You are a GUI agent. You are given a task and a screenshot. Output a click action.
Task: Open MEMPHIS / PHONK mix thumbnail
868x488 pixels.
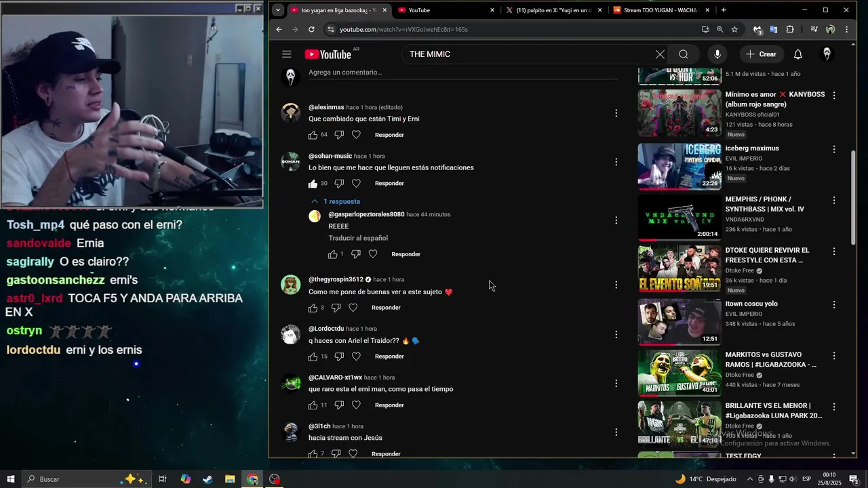point(679,218)
